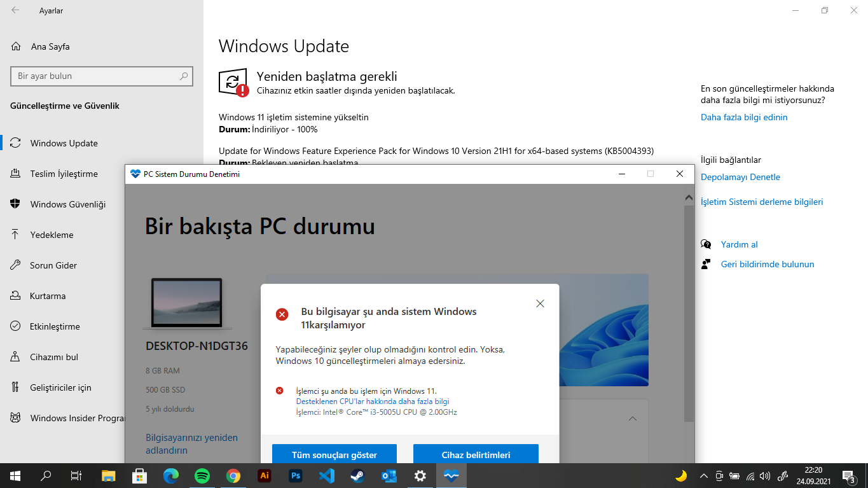Open Spotify from the taskbar
Screen dimensions: 868x488
202,475
